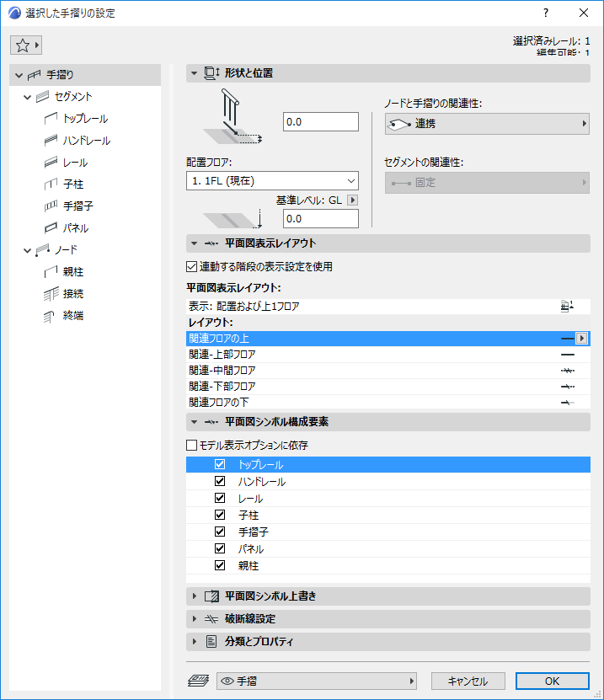Select 表示: 配置および上1フロア row
The image size is (604, 700).
[388, 307]
